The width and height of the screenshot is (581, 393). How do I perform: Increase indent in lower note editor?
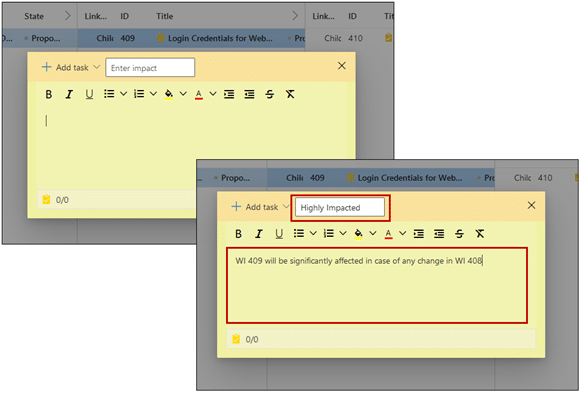[x=419, y=234]
